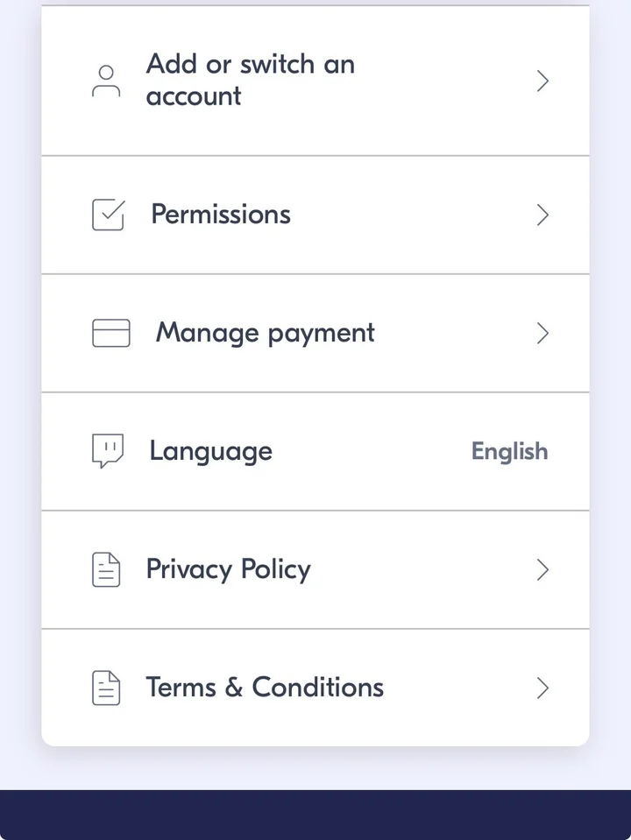Image resolution: width=631 pixels, height=840 pixels.
Task: Read the Terms & Conditions link text
Action: (x=265, y=688)
